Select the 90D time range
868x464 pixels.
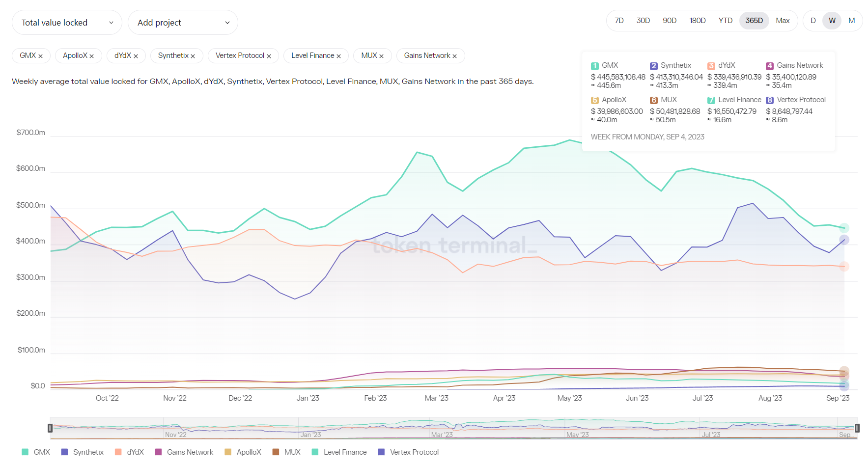click(x=669, y=21)
